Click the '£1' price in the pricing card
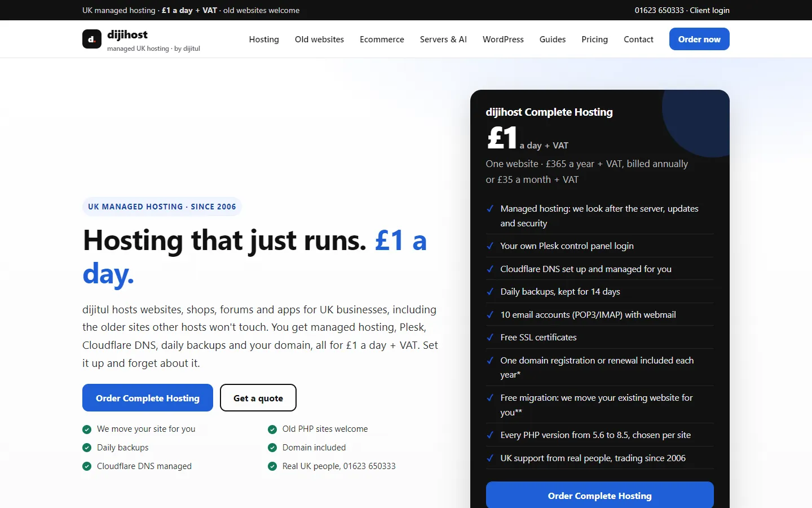Screen dimensions: 812x508 point(502,138)
